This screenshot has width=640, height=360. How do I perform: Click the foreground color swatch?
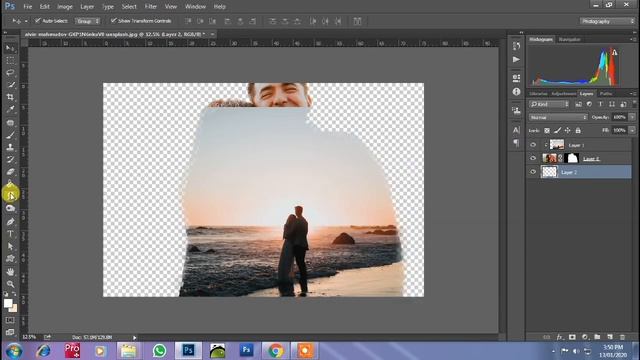8,303
